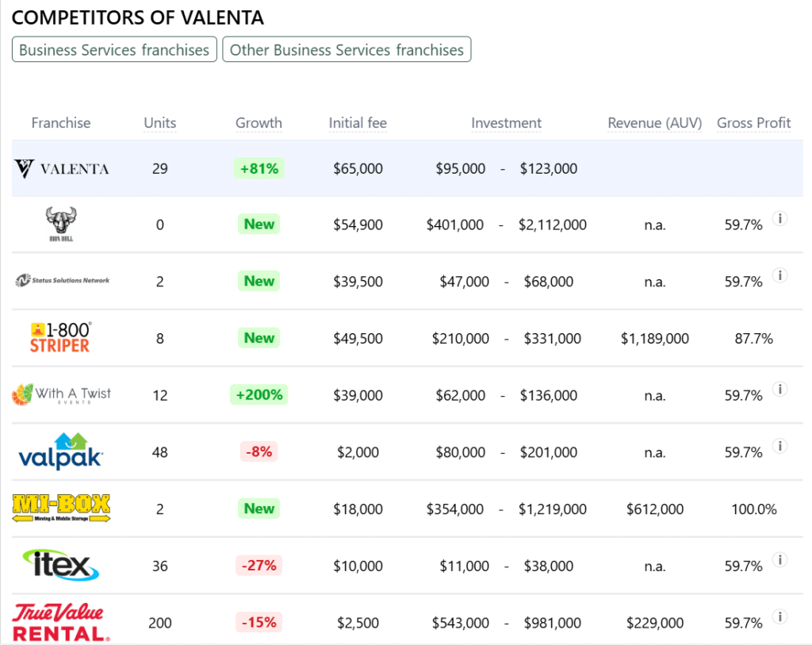
Task: Click the 100.0% gross profit value
Action: (x=753, y=509)
